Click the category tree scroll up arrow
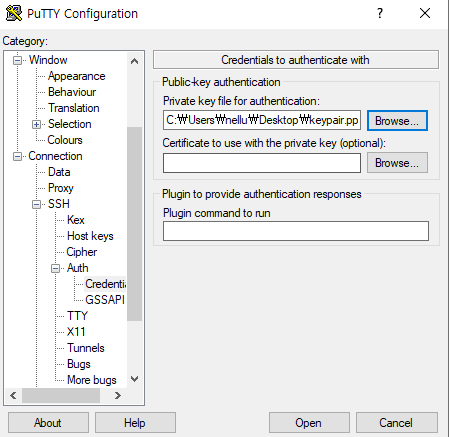Image resolution: width=449 pixels, height=437 pixels. click(135, 61)
